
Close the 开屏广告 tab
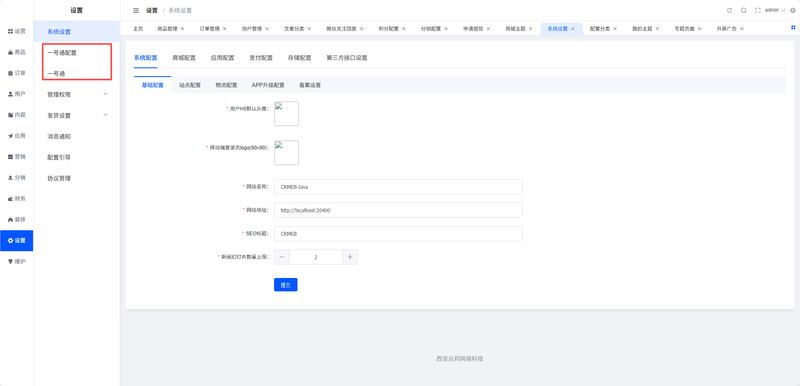(x=742, y=29)
